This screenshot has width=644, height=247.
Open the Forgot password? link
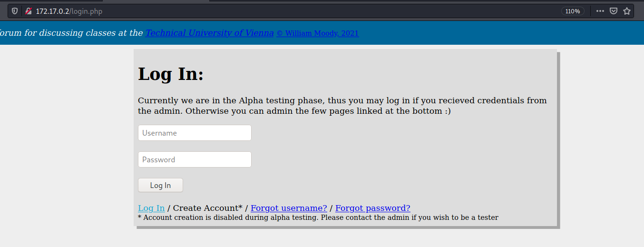tap(373, 208)
